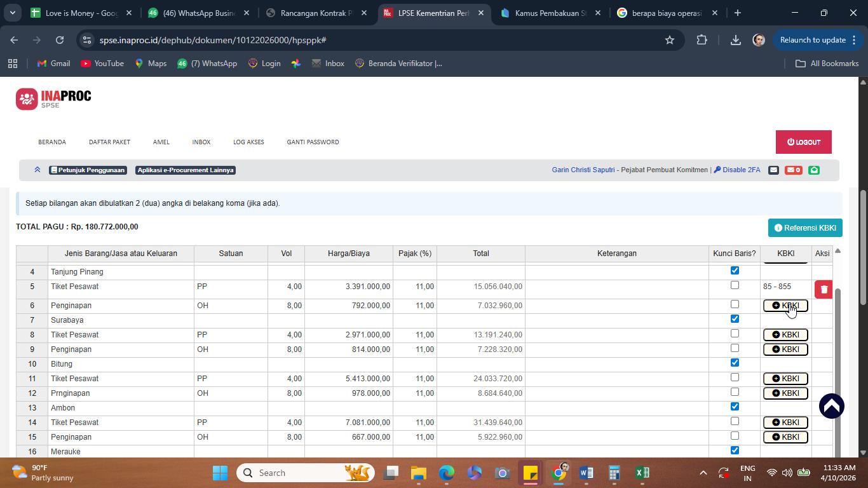Open the Apps grid in bookmarks bar
This screenshot has height=488, width=868.
13,64
